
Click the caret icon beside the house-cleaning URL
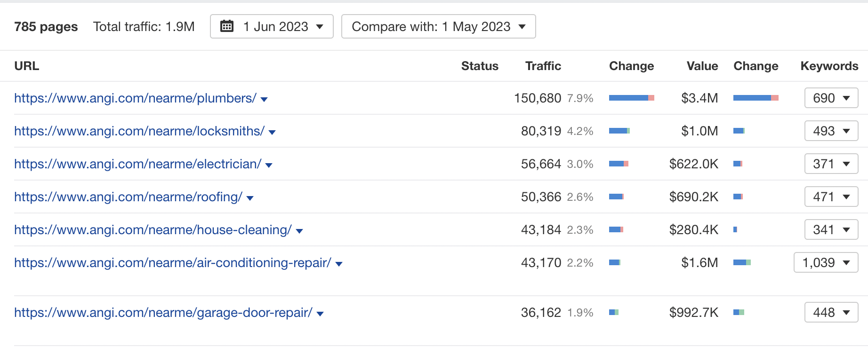pos(299,231)
